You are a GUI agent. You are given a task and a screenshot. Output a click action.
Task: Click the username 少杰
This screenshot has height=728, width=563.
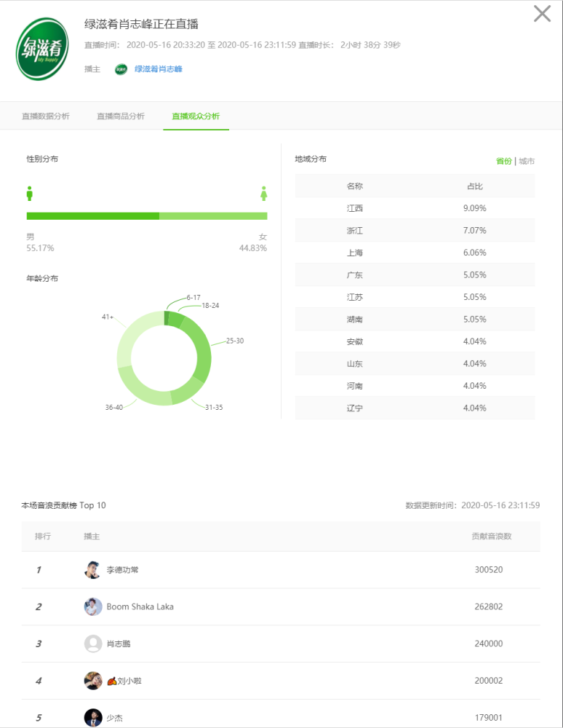point(114,718)
